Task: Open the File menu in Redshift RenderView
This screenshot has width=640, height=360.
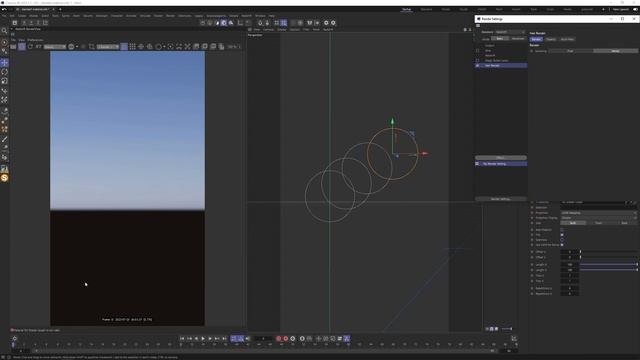Action: click(13, 40)
